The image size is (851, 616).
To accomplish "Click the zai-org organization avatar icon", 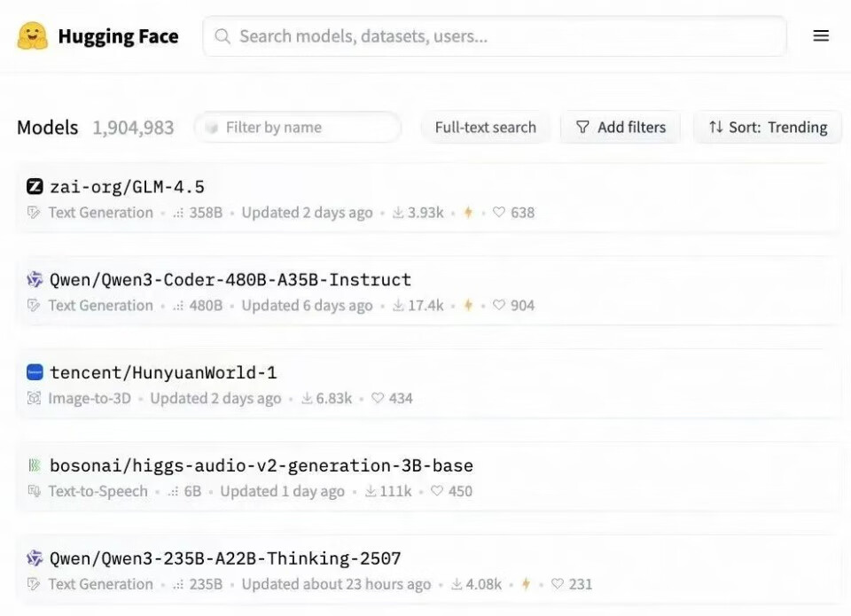I will tap(35, 187).
